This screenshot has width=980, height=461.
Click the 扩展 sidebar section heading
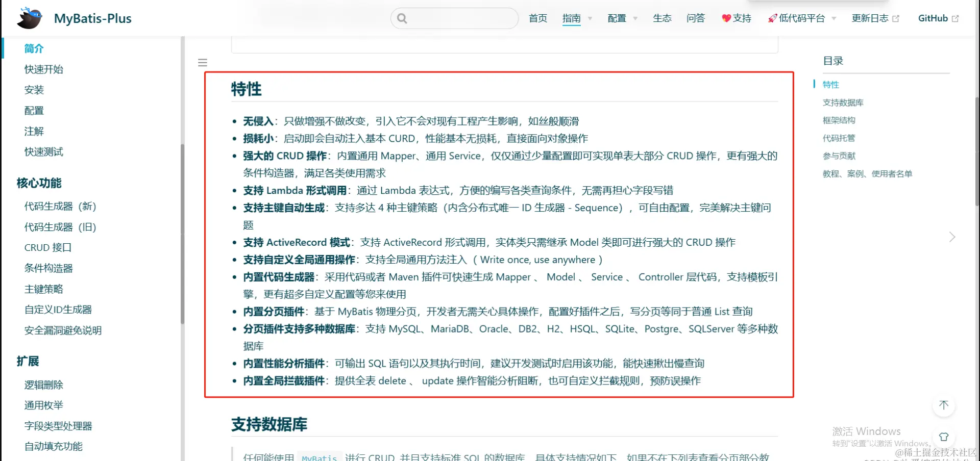(28, 361)
